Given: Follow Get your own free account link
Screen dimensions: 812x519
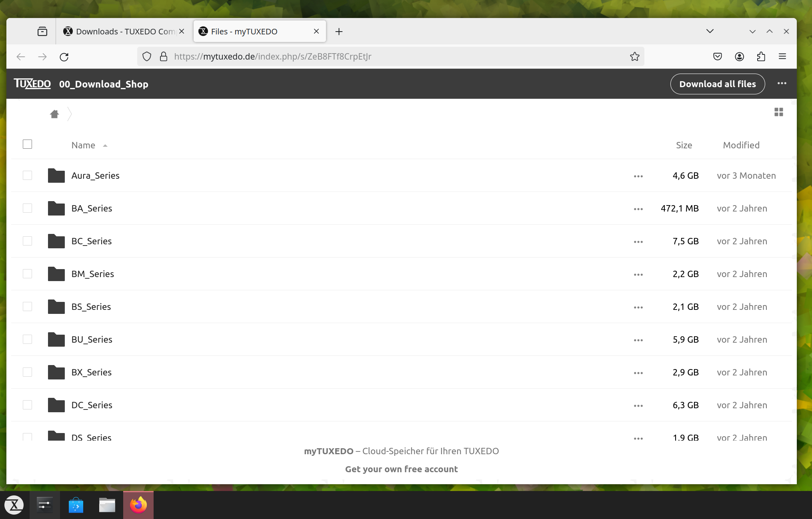Looking at the screenshot, I should (x=401, y=469).
